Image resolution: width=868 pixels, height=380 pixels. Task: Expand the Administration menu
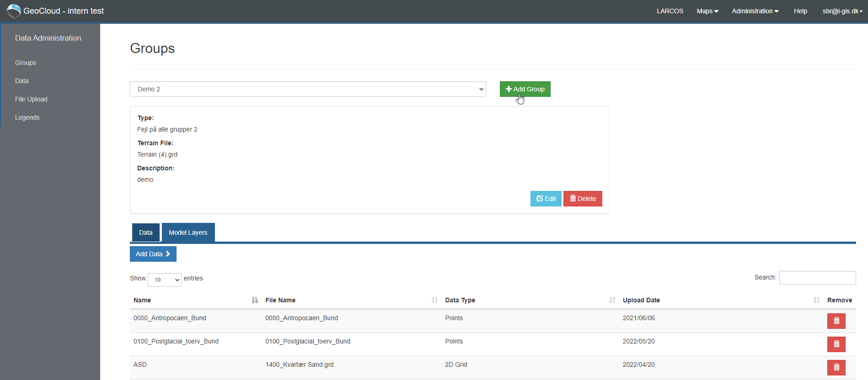pyautogui.click(x=755, y=11)
